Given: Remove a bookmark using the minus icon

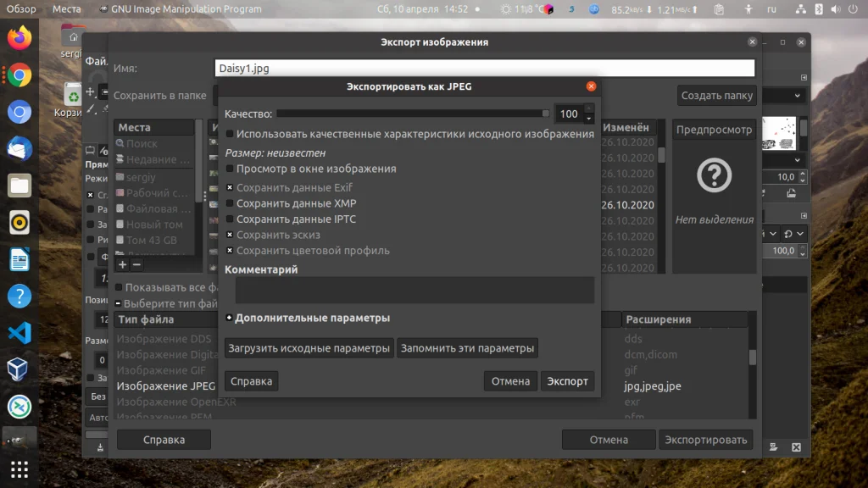Looking at the screenshot, I should pyautogui.click(x=136, y=264).
